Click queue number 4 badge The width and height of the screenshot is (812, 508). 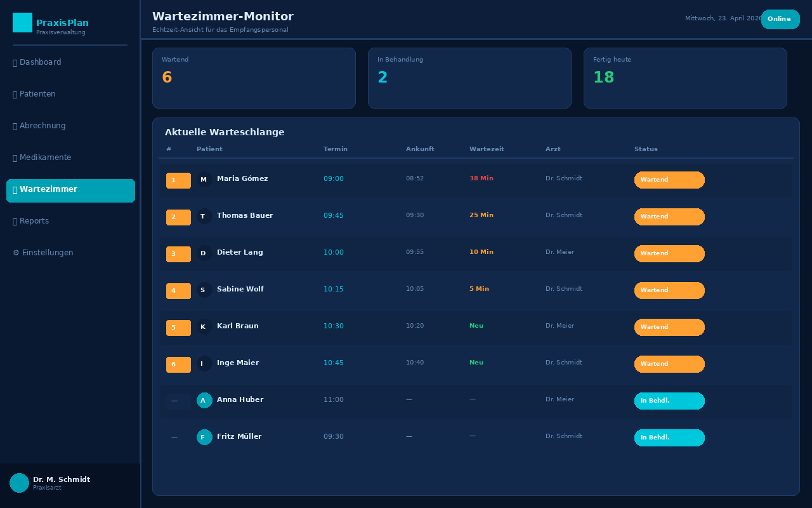click(x=178, y=291)
